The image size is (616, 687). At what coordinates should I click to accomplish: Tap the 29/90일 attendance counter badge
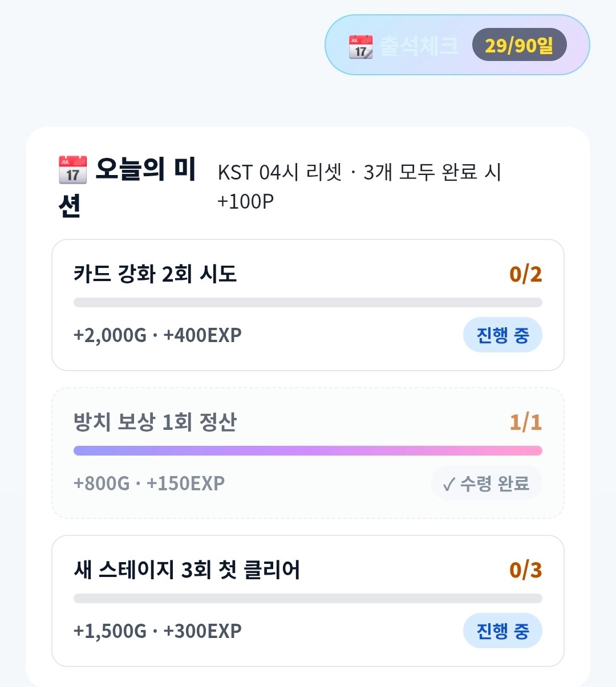tap(519, 45)
